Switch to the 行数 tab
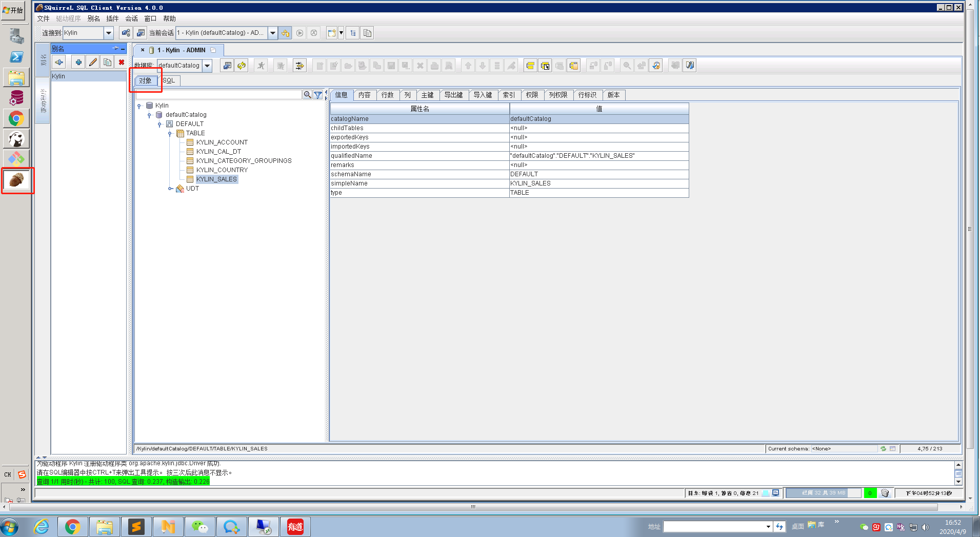The height and width of the screenshot is (537, 980). coord(388,95)
